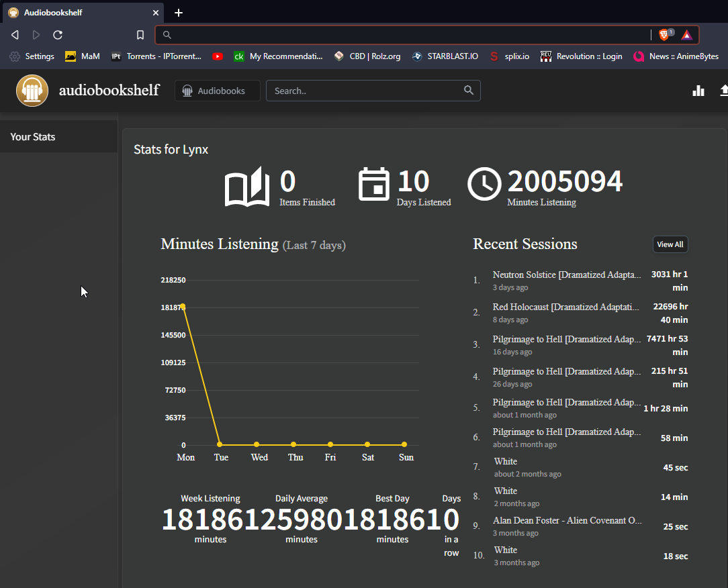Click the upload icon in header
This screenshot has width=728, height=588.
(724, 91)
